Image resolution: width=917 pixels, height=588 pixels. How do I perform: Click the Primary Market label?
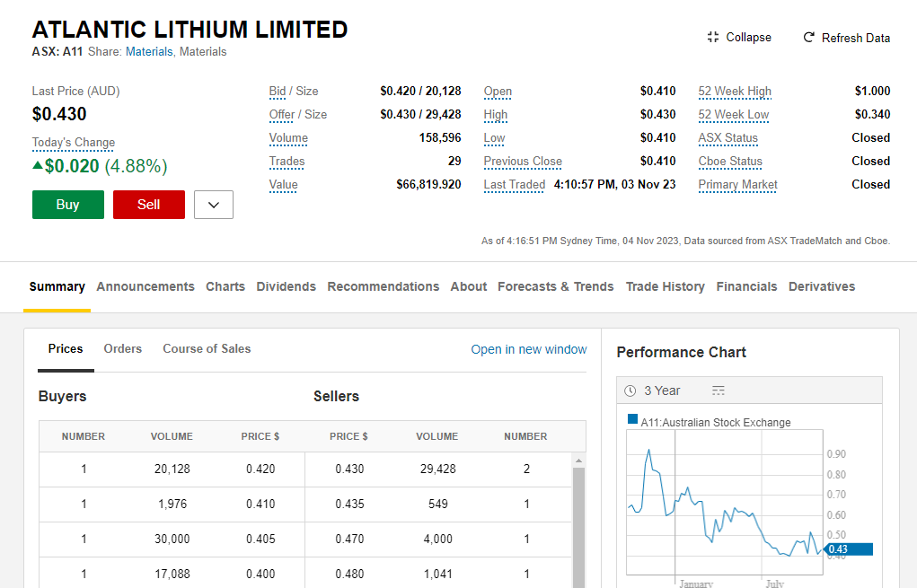point(737,185)
